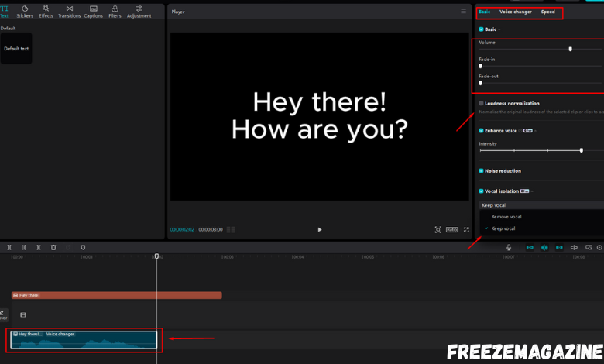Toggle the Enhance voice checkbox
This screenshot has height=364, width=604.
(x=481, y=131)
